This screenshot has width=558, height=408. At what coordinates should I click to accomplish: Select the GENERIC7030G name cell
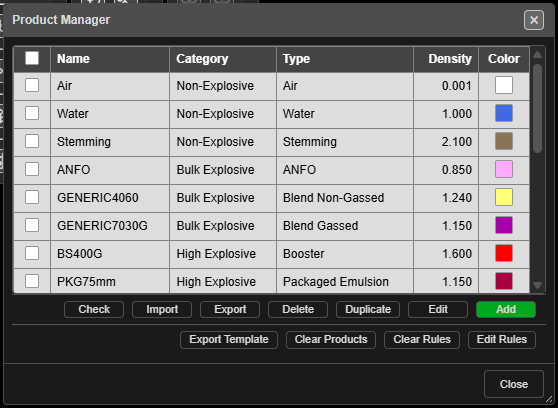110,226
